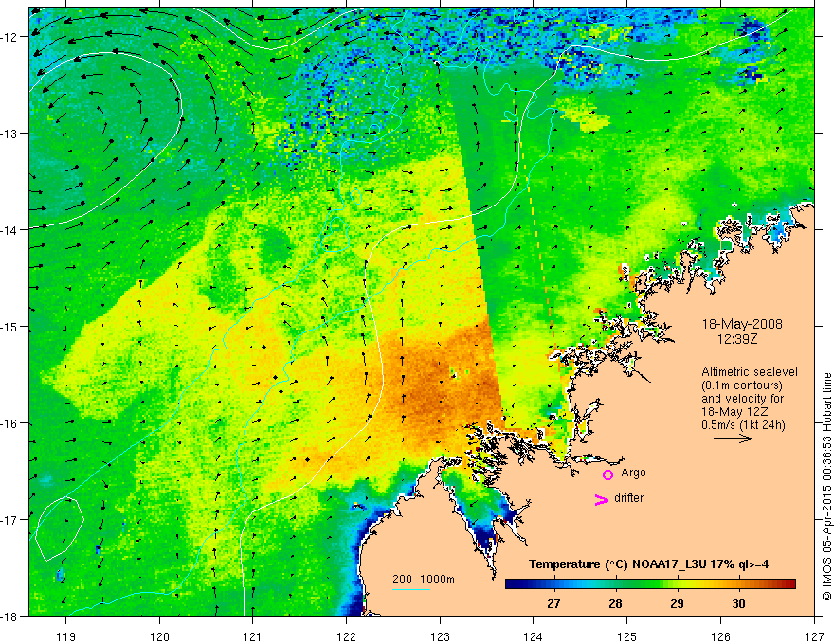This screenshot has width=834, height=644.
Task: Click the '12:39Z' time text
Action: [737, 338]
